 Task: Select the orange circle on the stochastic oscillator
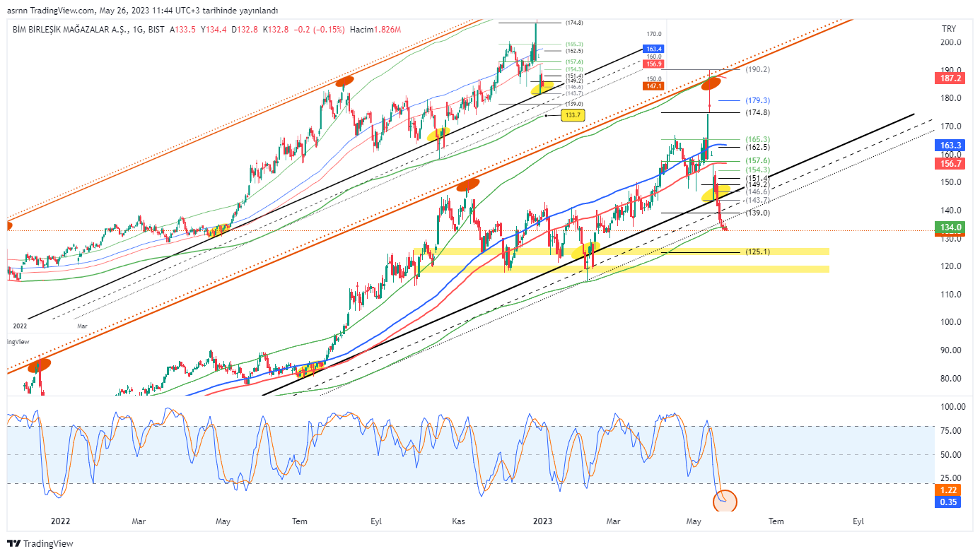point(725,501)
